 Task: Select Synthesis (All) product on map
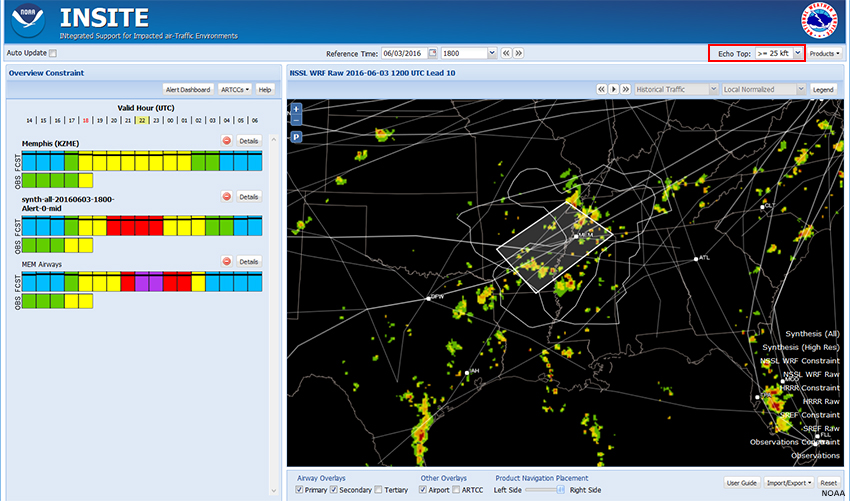click(812, 334)
